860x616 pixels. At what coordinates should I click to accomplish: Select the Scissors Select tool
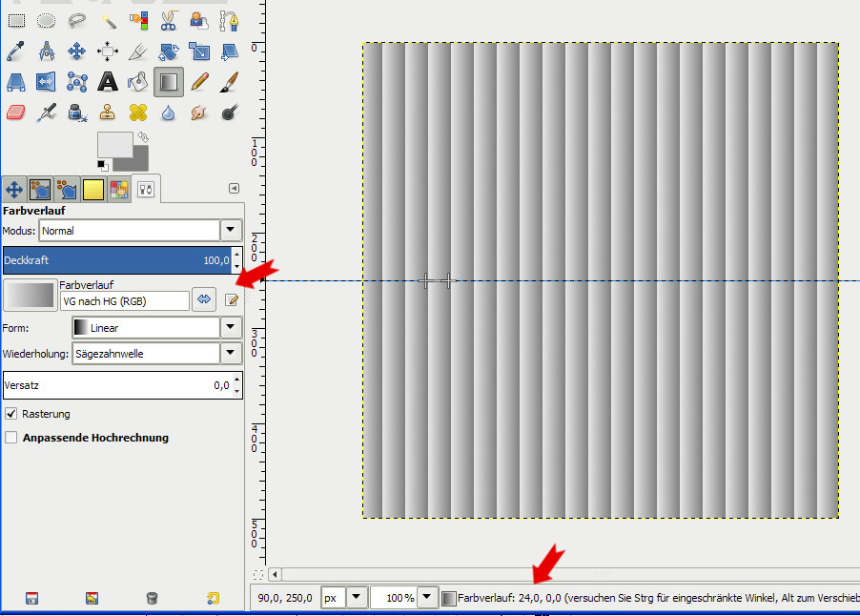(169, 21)
